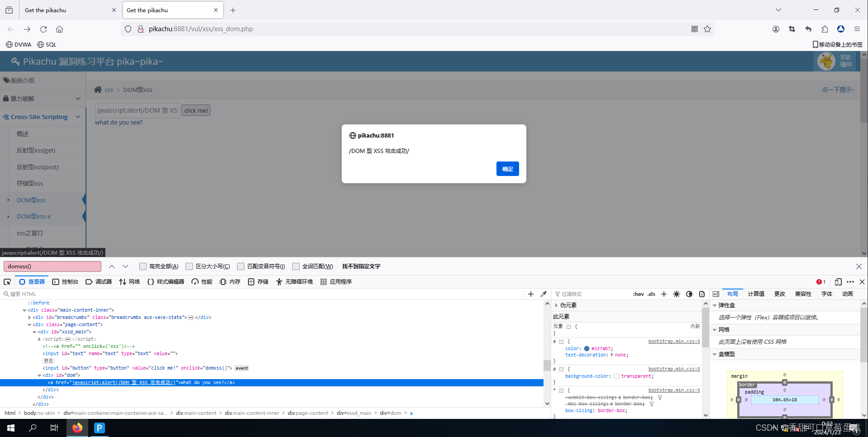This screenshot has width=868, height=437.
Task: Collapse the div id="dom" node
Action: point(39,375)
